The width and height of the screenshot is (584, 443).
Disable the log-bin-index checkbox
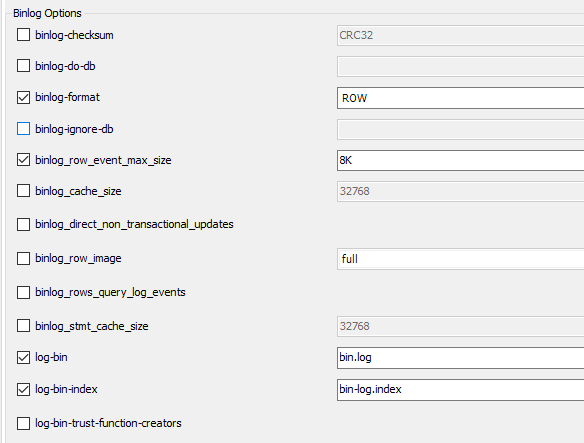tap(23, 389)
